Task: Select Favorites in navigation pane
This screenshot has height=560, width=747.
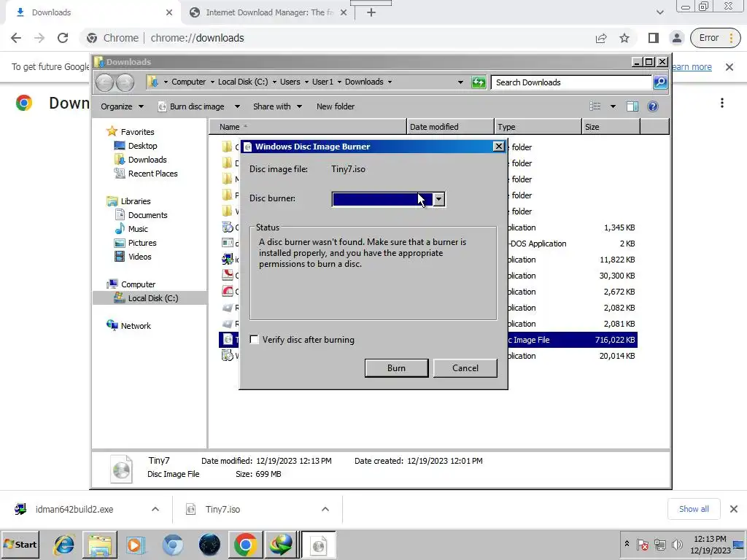Action: pyautogui.click(x=137, y=132)
